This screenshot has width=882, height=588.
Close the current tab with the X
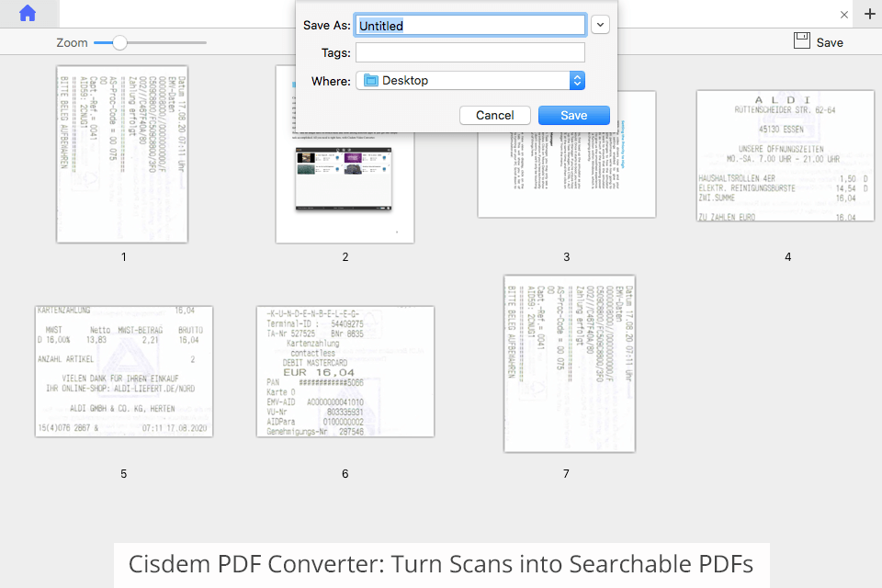tap(843, 15)
